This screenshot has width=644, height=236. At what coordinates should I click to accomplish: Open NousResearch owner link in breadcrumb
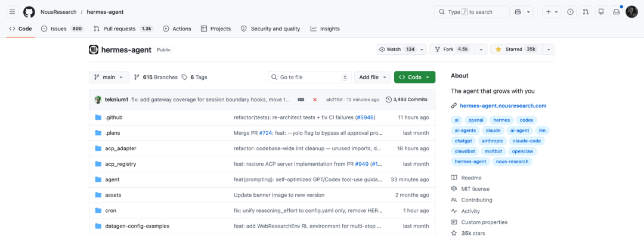[58, 12]
